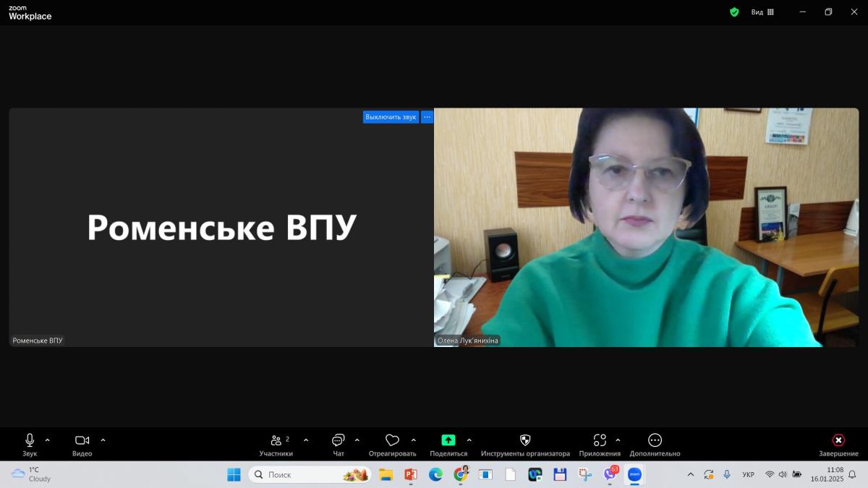Click Выключить звук on Роменське ВПУ tile
The height and width of the screenshot is (488, 868).
(391, 117)
